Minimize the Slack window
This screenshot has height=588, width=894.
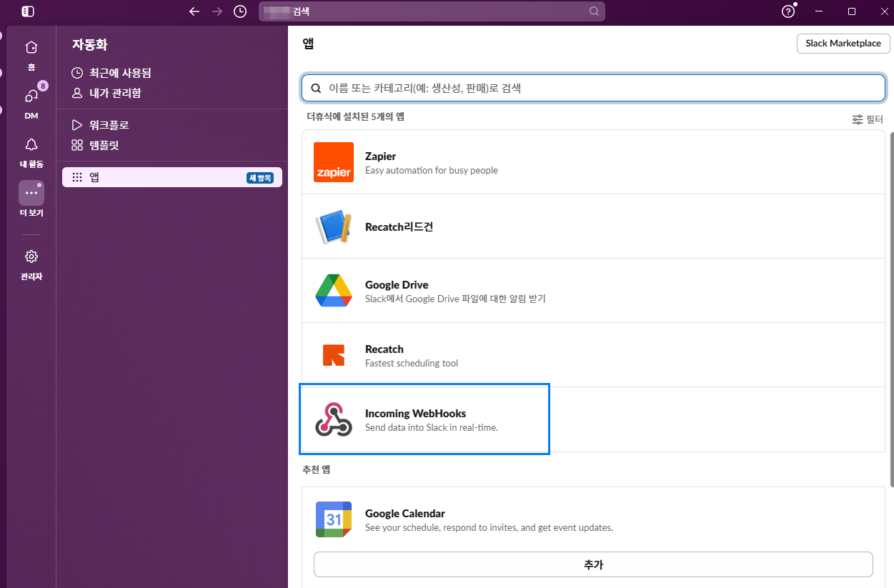pos(820,11)
